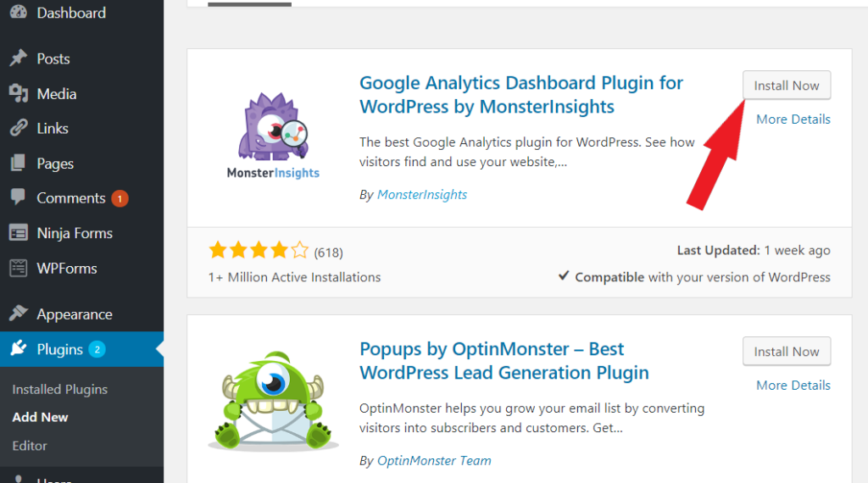The image size is (868, 483).
Task: Open the MonsterInsights author link
Action: (x=422, y=195)
